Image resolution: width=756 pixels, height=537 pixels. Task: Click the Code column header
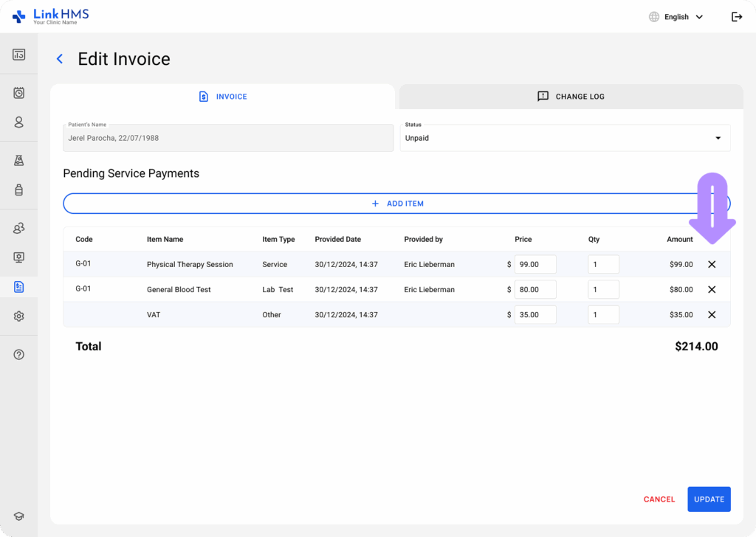[x=84, y=239]
